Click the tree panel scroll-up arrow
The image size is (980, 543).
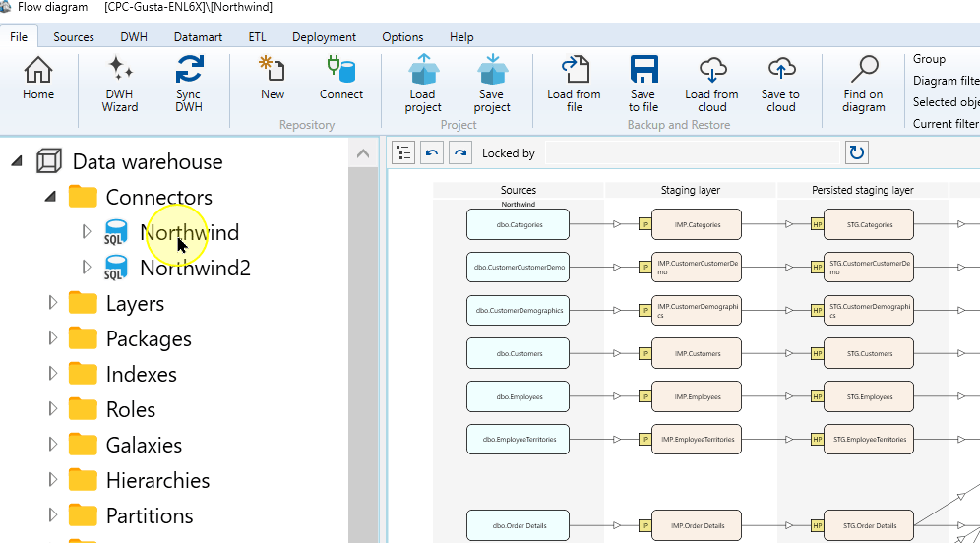click(363, 153)
